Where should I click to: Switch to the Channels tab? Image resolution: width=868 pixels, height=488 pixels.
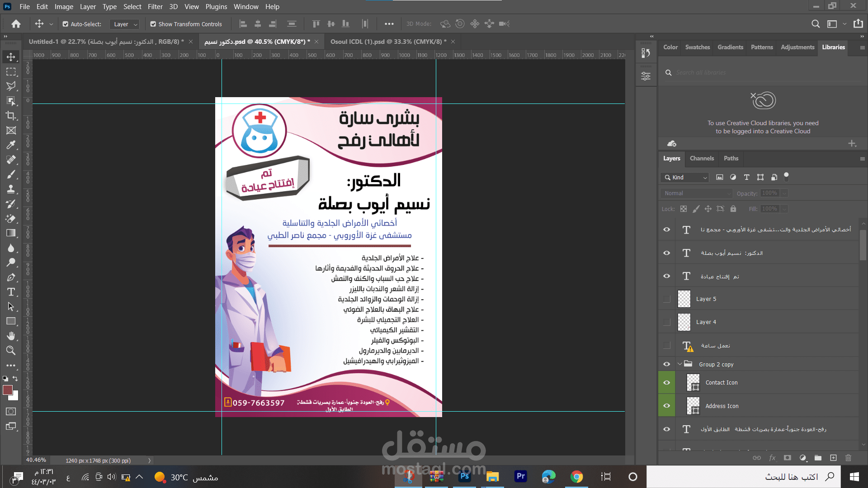click(x=702, y=159)
